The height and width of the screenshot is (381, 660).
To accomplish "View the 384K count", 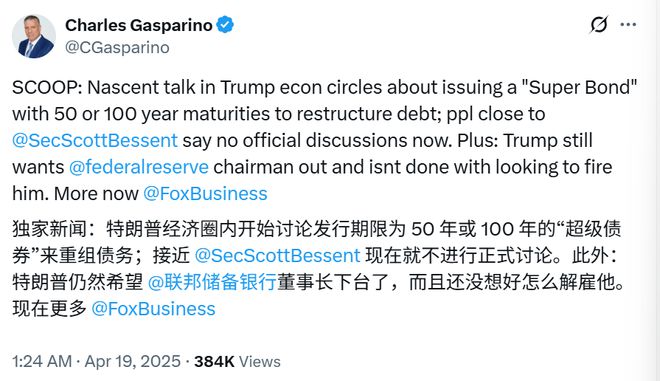I will point(214,362).
